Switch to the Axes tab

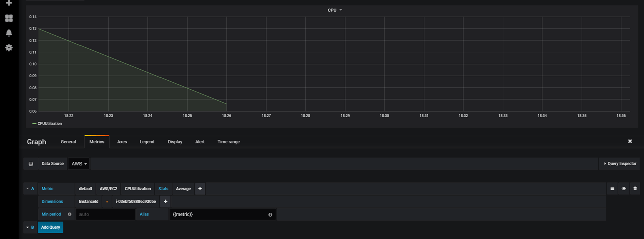(122, 142)
